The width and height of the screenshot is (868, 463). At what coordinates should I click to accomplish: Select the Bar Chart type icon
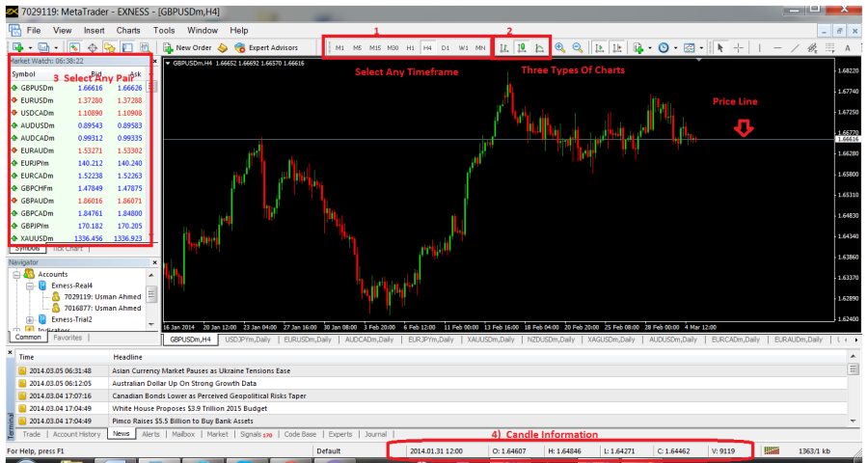coord(503,48)
